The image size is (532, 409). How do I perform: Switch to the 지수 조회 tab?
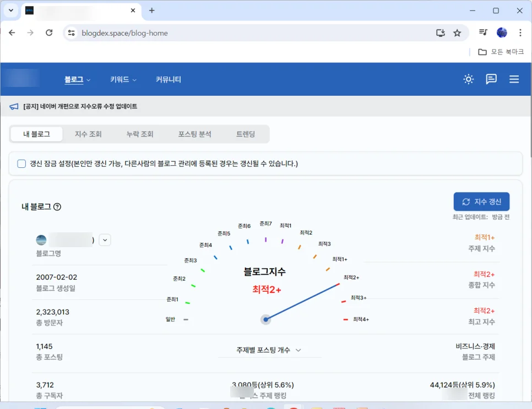point(88,134)
